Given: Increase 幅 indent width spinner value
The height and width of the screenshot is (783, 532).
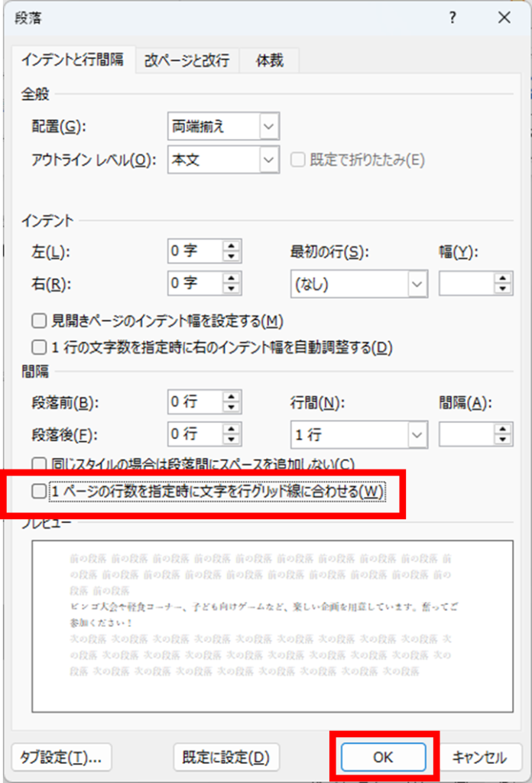Looking at the screenshot, I should [x=503, y=279].
